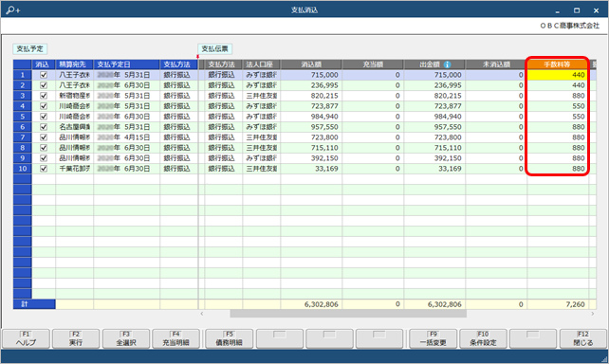Click the 支払予定日 column header
The height and width of the screenshot is (364, 609).
click(x=126, y=64)
